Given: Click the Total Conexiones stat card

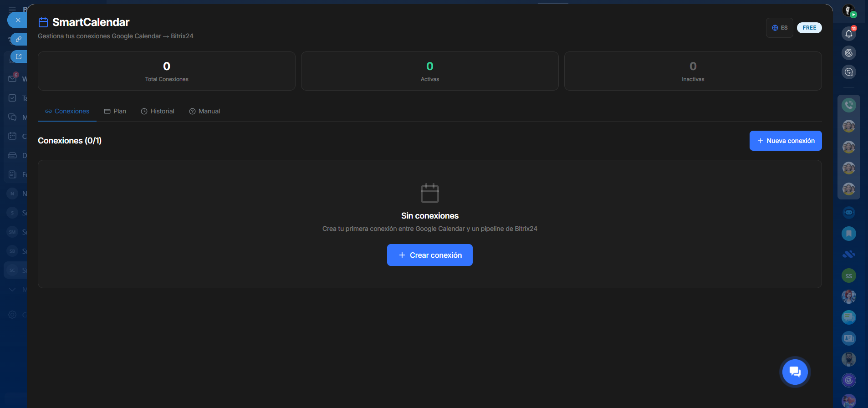Looking at the screenshot, I should (x=167, y=71).
